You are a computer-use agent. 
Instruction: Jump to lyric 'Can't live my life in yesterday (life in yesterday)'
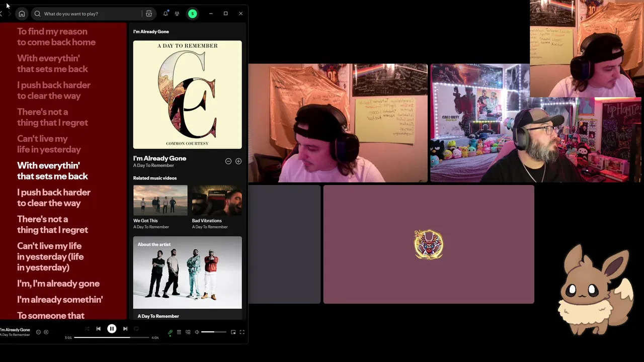click(x=50, y=256)
